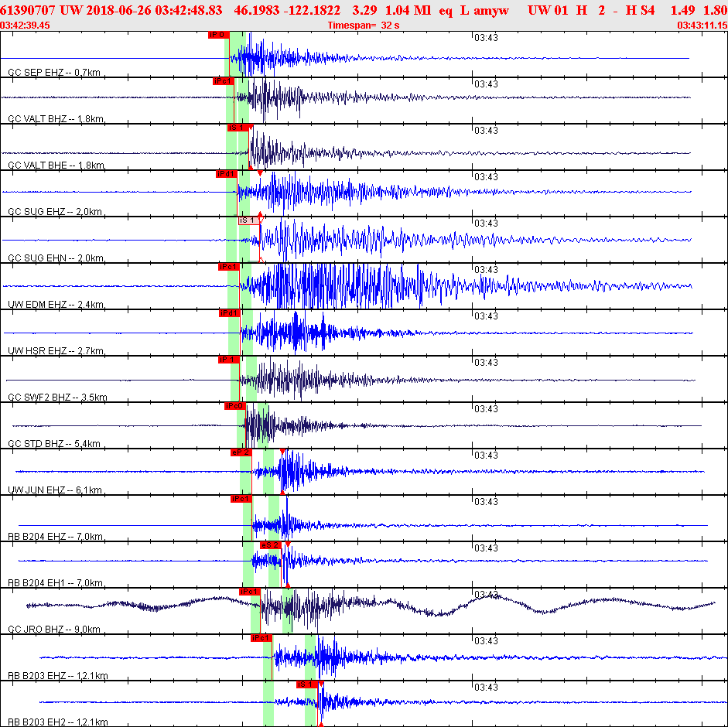Click the iPc0 pick flag on STD BHZ
This screenshot has width=728, height=727.
pyautogui.click(x=234, y=406)
